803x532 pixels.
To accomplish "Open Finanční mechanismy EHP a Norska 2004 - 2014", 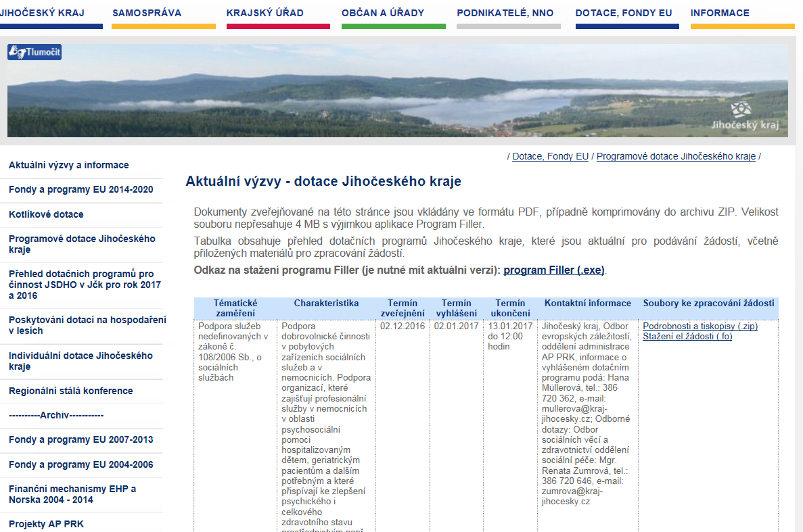I will coord(72,494).
